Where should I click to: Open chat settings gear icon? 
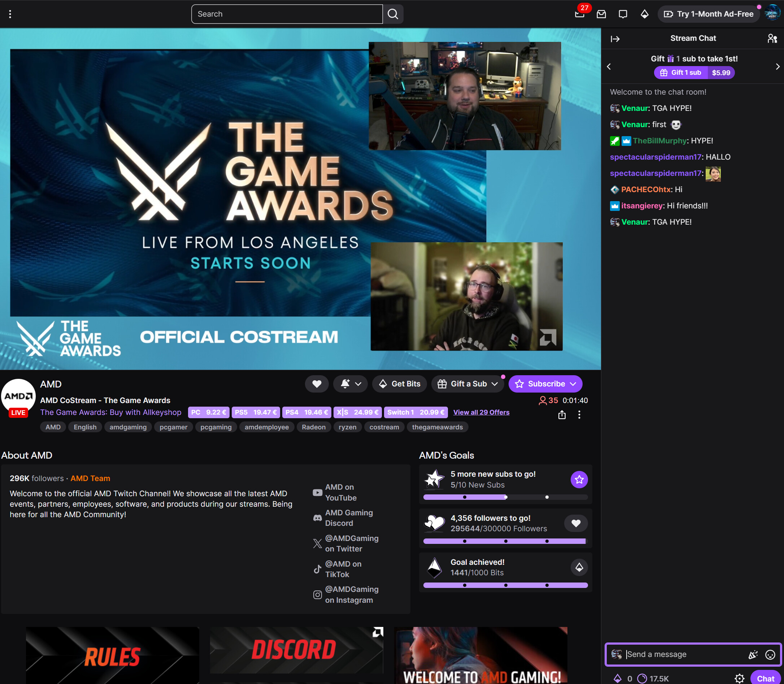(x=739, y=678)
